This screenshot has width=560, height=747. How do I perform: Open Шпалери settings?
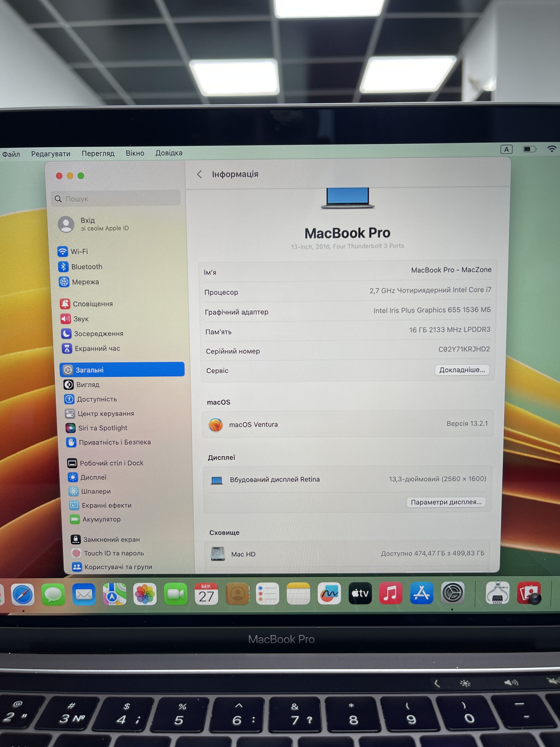coord(90,491)
